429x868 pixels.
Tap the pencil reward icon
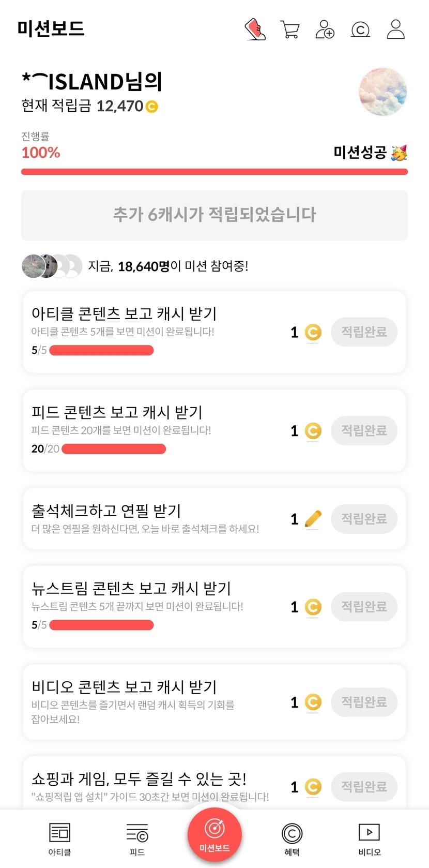tap(313, 519)
